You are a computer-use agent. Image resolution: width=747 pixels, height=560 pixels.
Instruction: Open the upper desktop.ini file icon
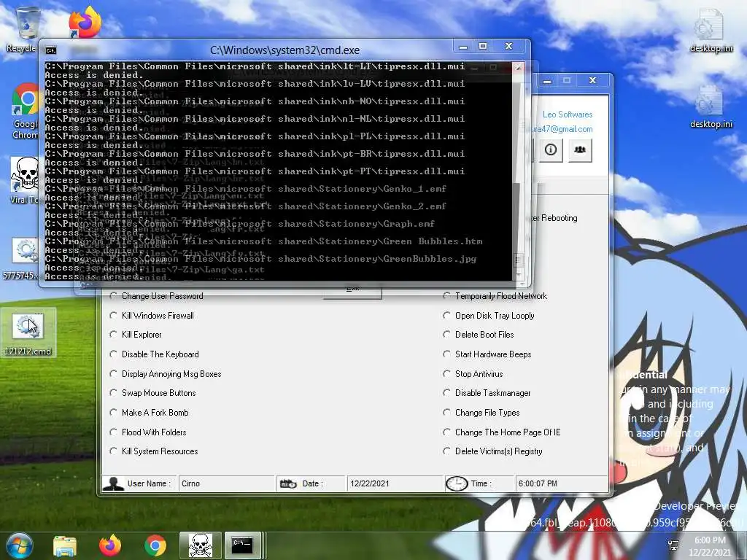[711, 29]
